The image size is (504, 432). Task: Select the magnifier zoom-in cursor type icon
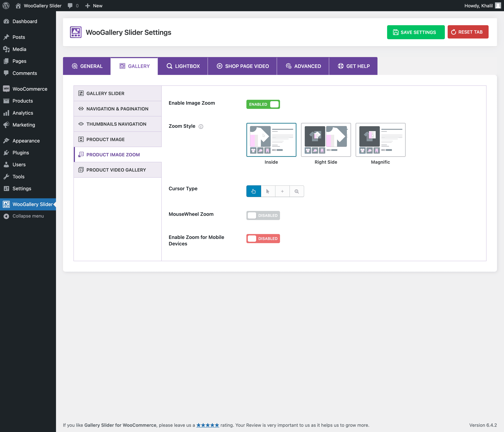click(296, 191)
